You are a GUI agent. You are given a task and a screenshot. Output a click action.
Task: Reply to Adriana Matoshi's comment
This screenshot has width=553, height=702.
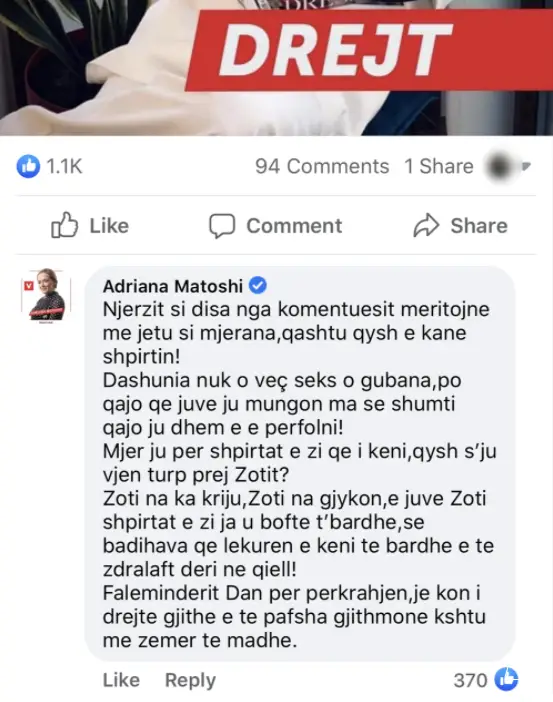tap(190, 680)
